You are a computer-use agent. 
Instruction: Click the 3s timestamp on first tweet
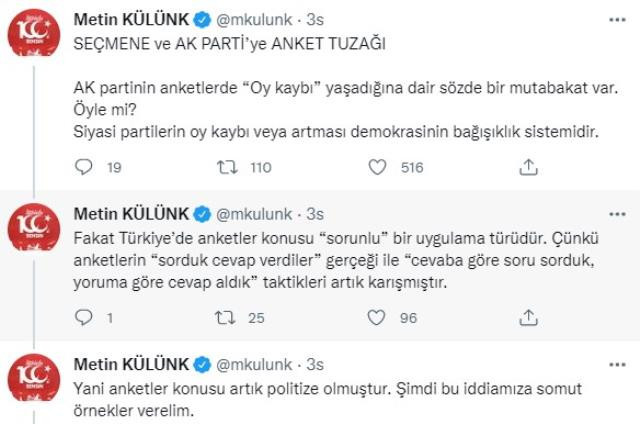point(314,19)
